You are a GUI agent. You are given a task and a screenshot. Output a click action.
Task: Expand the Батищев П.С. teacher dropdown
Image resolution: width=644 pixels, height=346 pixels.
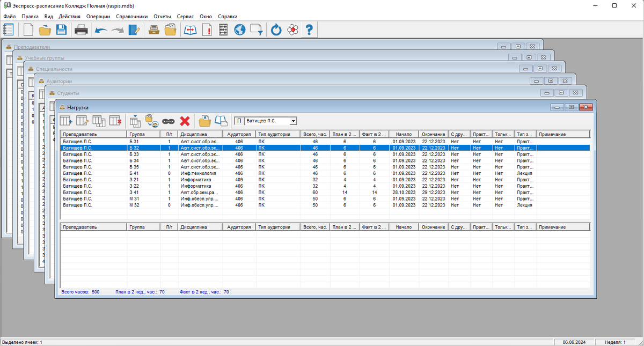point(293,121)
